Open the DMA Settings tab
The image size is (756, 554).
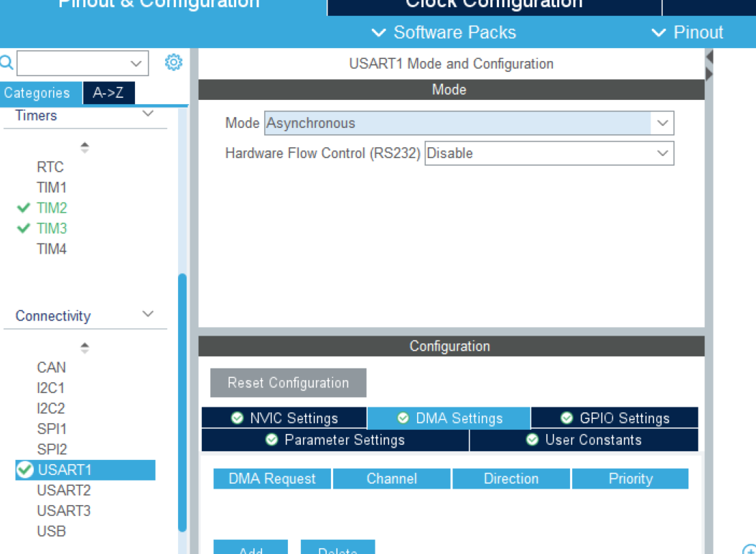(x=449, y=418)
